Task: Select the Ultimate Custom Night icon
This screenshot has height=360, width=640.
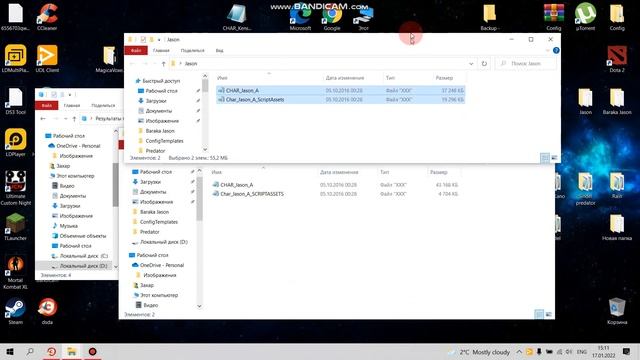Action: [16, 188]
